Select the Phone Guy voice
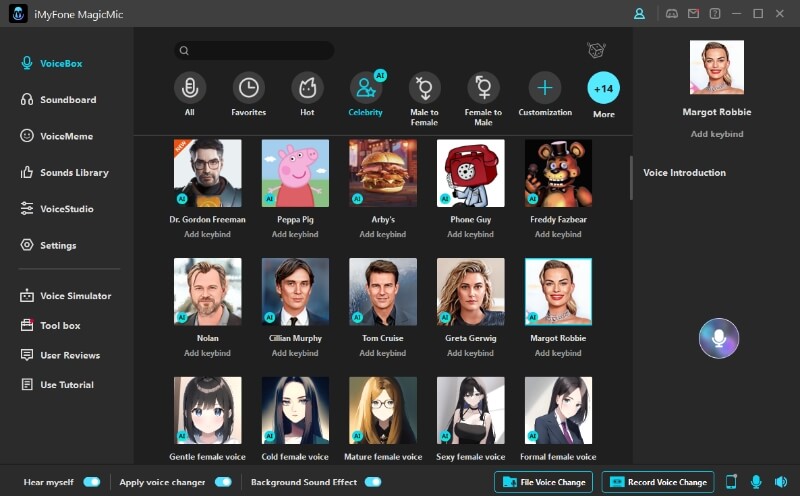Viewport: 800px width, 496px height. tap(471, 173)
